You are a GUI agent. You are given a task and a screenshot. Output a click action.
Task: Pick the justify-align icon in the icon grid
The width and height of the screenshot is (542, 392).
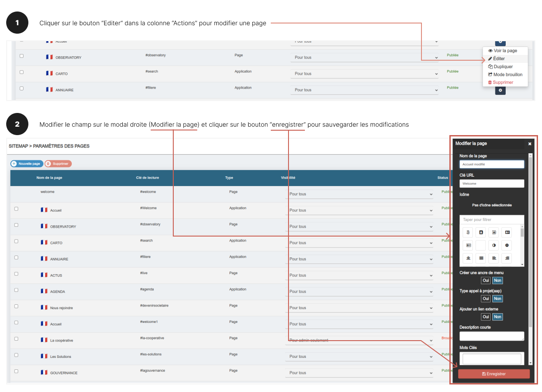(x=481, y=258)
